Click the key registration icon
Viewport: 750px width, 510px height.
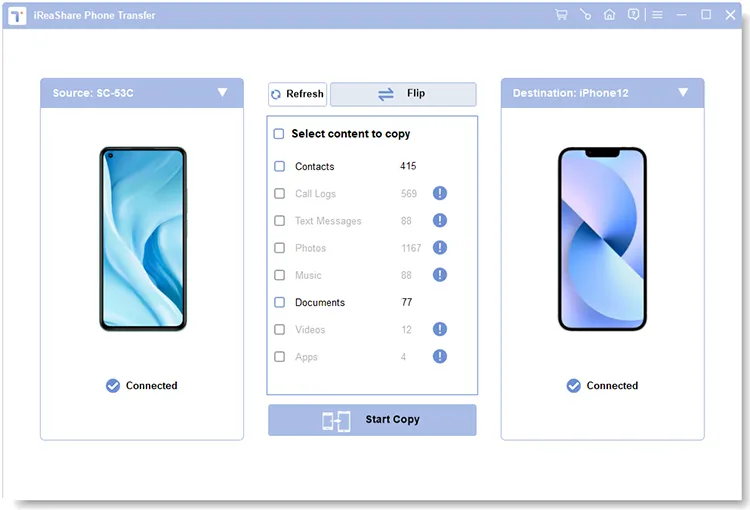pyautogui.click(x=585, y=14)
